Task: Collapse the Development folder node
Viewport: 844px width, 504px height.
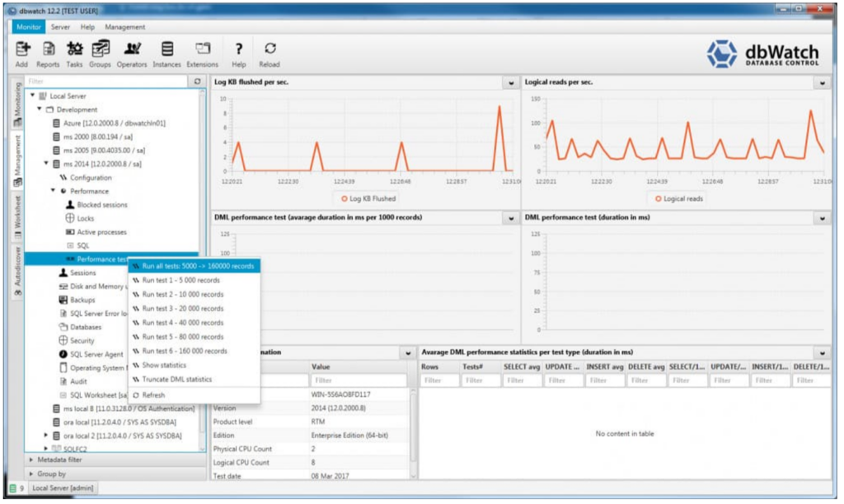Action: click(40, 110)
